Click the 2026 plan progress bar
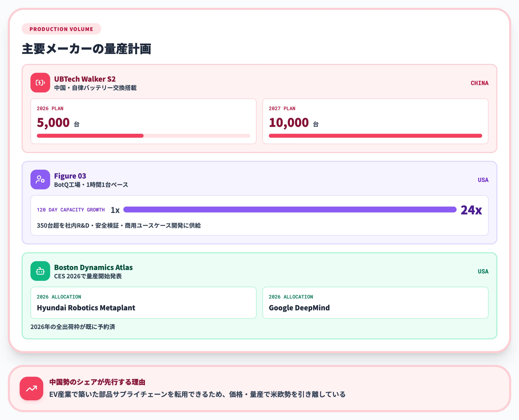519x420 pixels. tap(144, 136)
